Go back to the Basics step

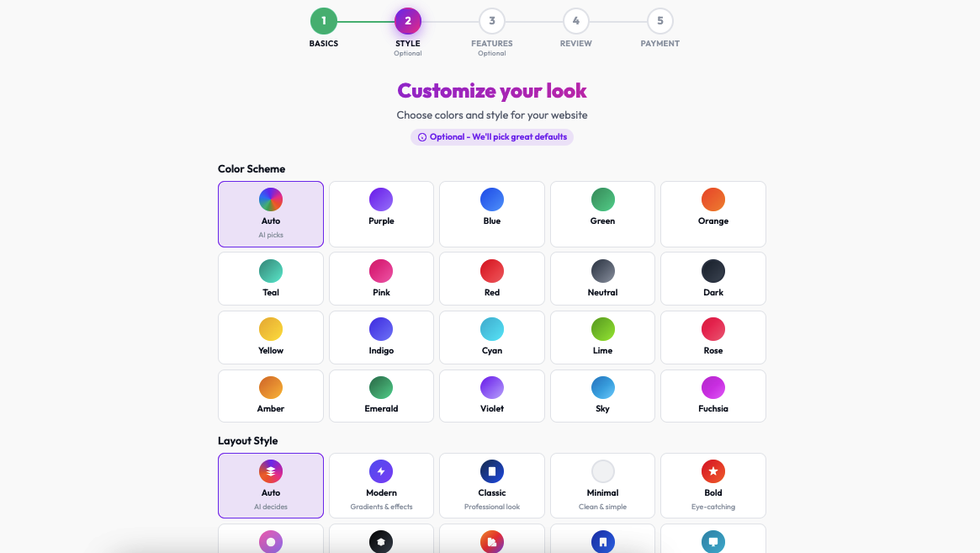[324, 21]
